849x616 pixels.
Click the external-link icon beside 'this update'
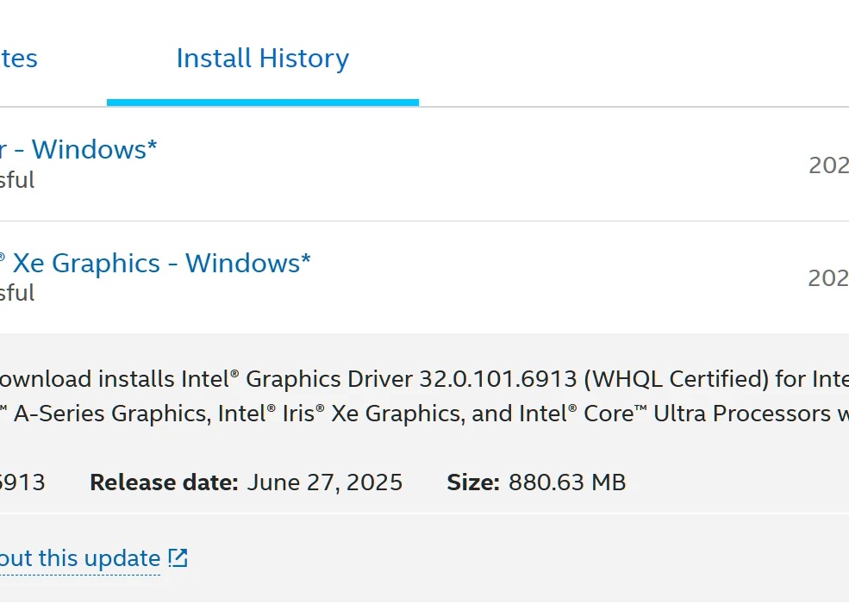click(178, 557)
